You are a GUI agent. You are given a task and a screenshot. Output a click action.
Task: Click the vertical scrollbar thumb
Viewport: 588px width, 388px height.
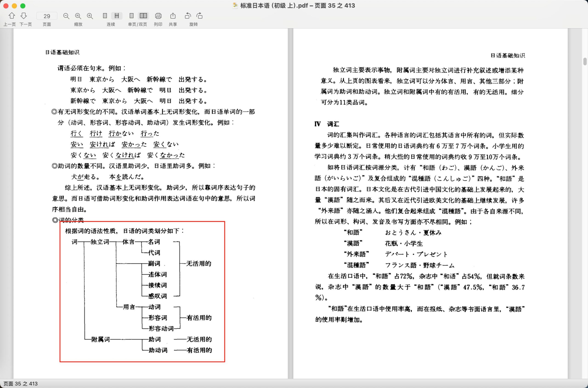pyautogui.click(x=585, y=61)
